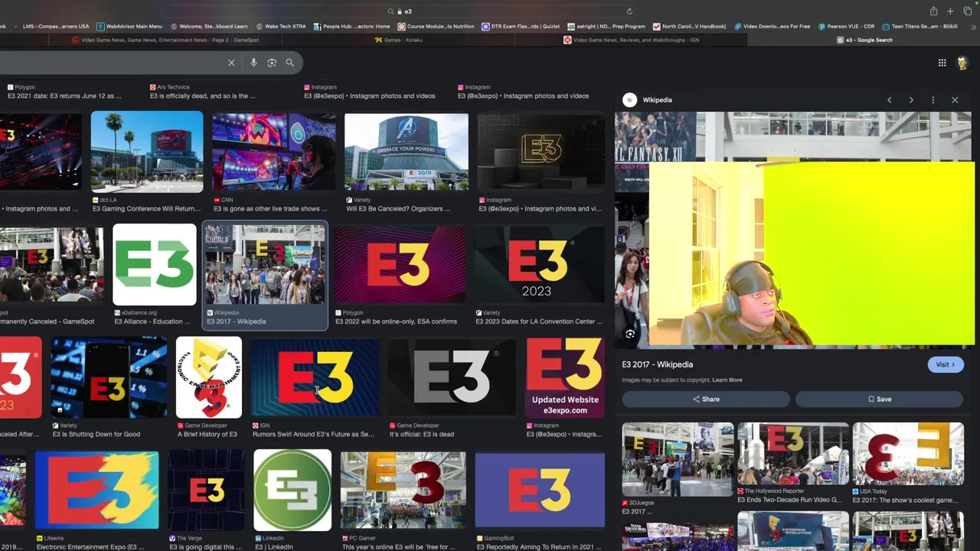Screen dimensions: 980x551
Task: Switch to the Games - Kotaku tab
Action: coord(398,40)
